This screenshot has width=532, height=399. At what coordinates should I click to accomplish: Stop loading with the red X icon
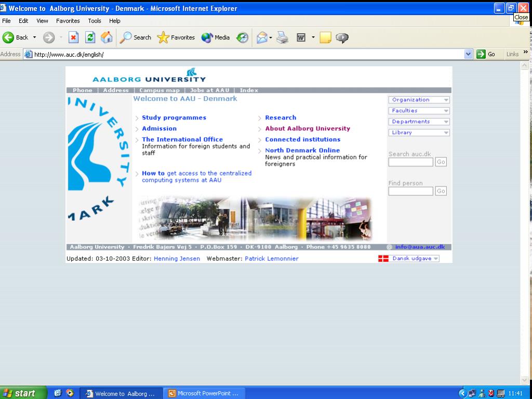point(73,37)
